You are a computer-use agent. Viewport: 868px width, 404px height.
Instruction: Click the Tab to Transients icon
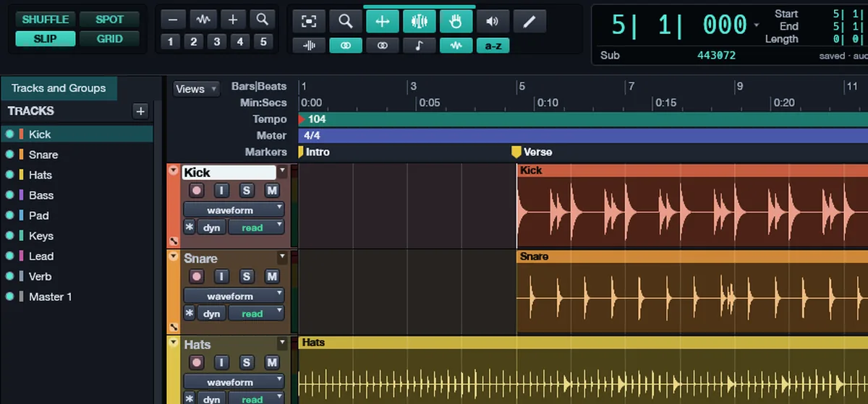(309, 46)
